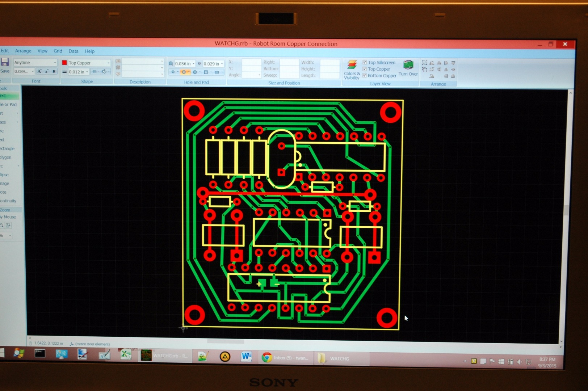Open the View menu
This screenshot has width=588, height=391.
(42, 51)
